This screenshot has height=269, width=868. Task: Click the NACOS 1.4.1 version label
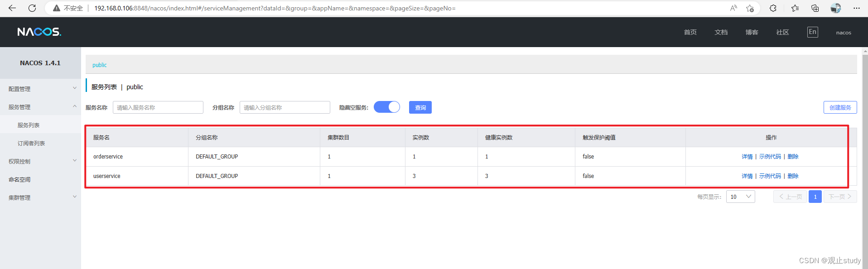point(40,63)
